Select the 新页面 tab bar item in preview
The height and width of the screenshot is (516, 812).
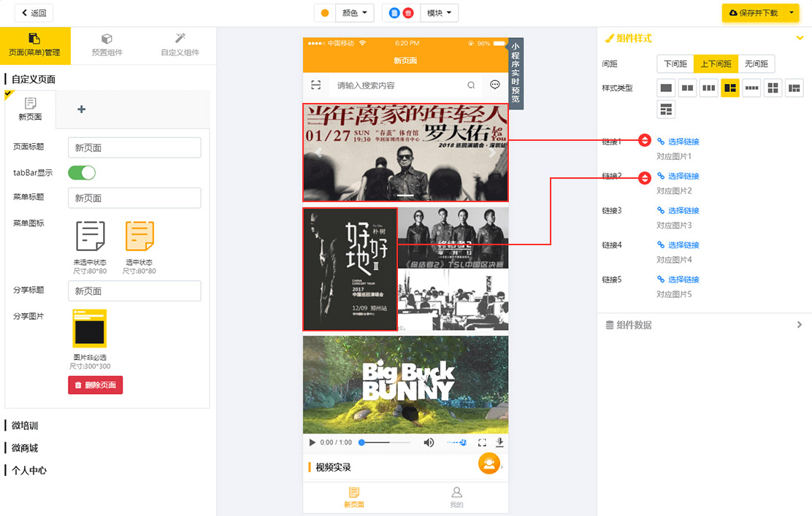pyautogui.click(x=354, y=497)
